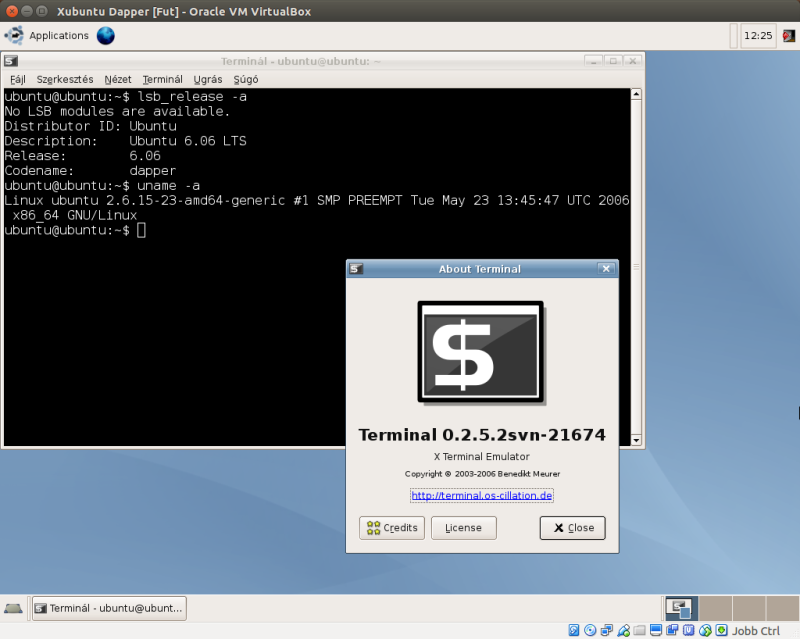Screen dimensions: 800x639
Task: Click the VirtualBox hard disk activity icon
Action: [x=574, y=631]
